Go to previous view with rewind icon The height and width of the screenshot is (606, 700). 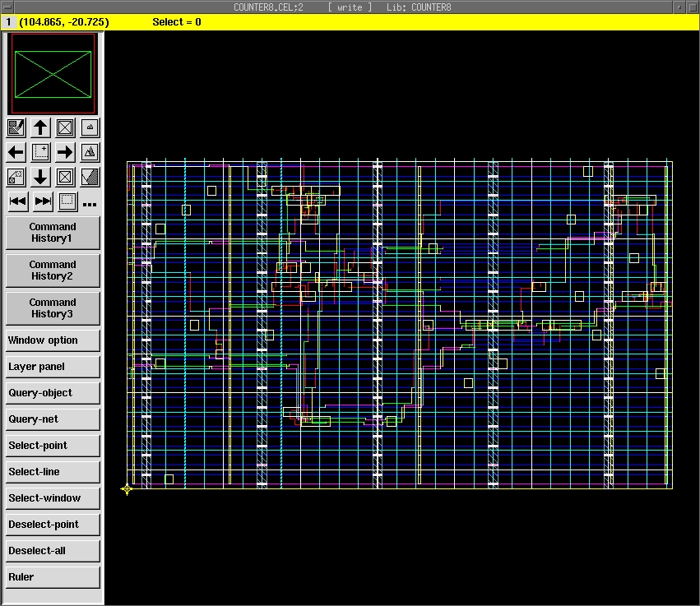coord(17,201)
